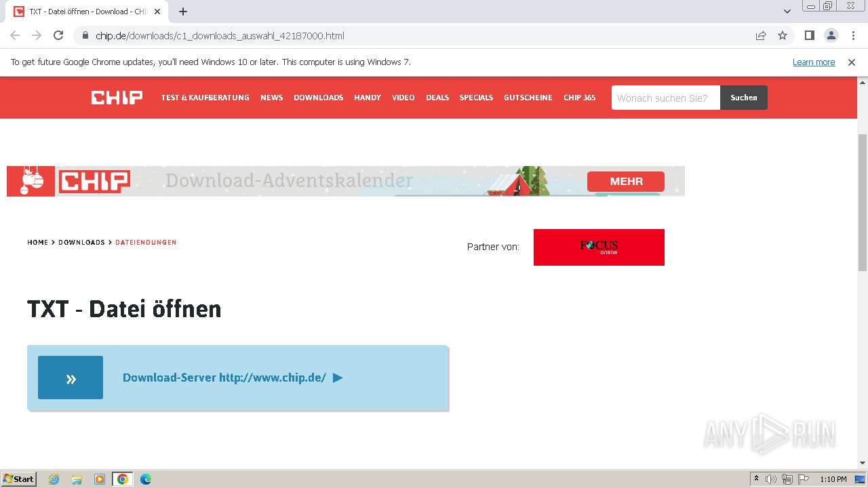The image size is (868, 488).
Task: Click the MEHR button on the Adventskalender banner
Action: (626, 181)
